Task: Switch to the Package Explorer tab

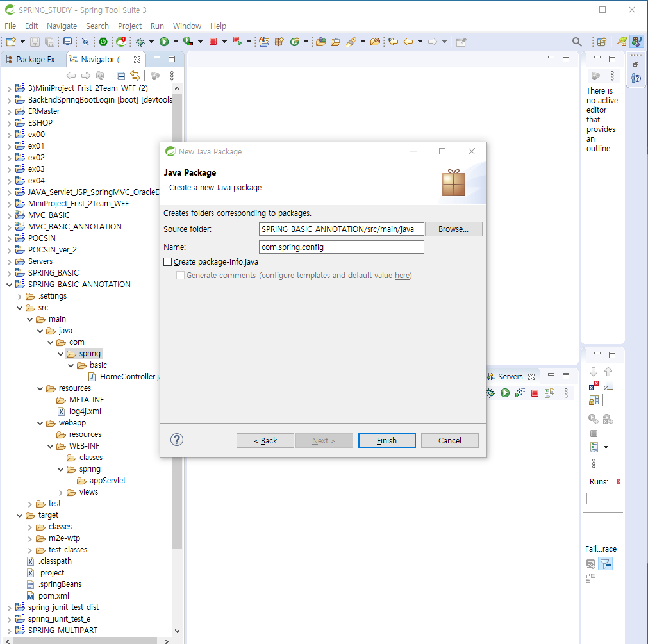Action: point(33,60)
